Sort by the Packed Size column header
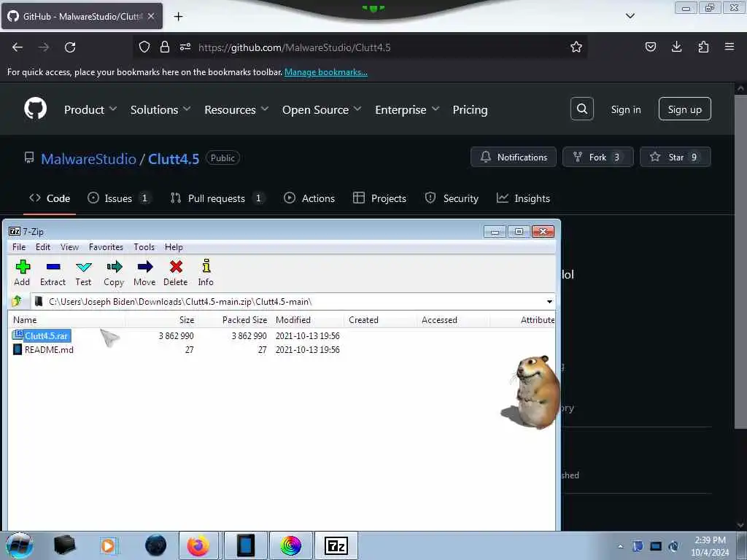Image resolution: width=747 pixels, height=560 pixels. pos(234,320)
